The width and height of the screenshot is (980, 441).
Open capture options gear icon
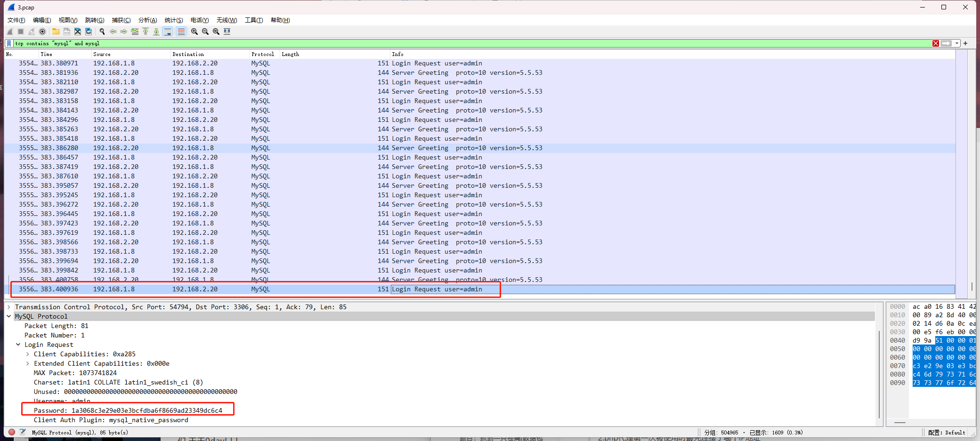click(42, 32)
